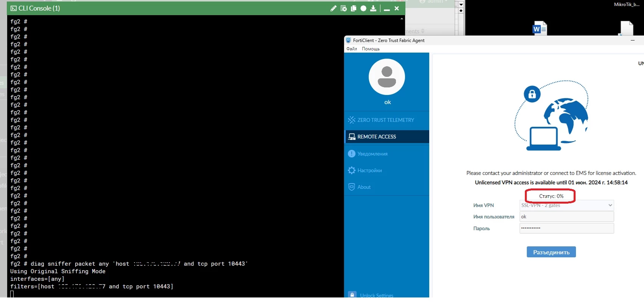The image size is (644, 302).
Task: Click the 'Using Original Sniffing Mode' output line
Action: coord(58,271)
